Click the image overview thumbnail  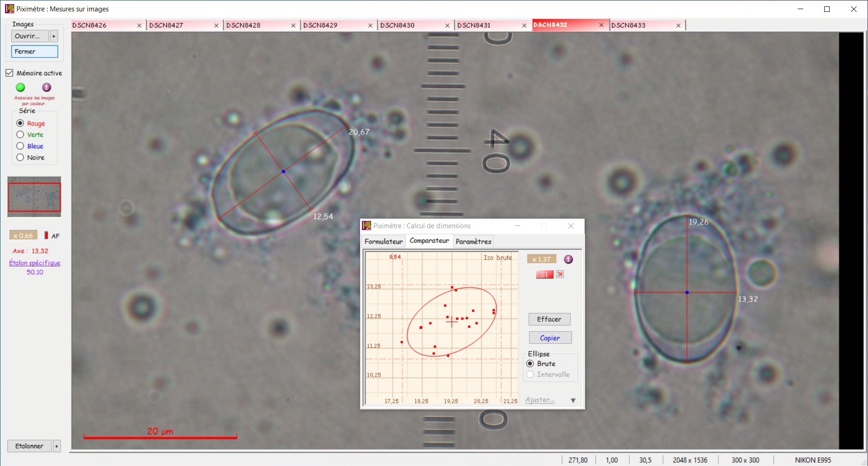34,197
